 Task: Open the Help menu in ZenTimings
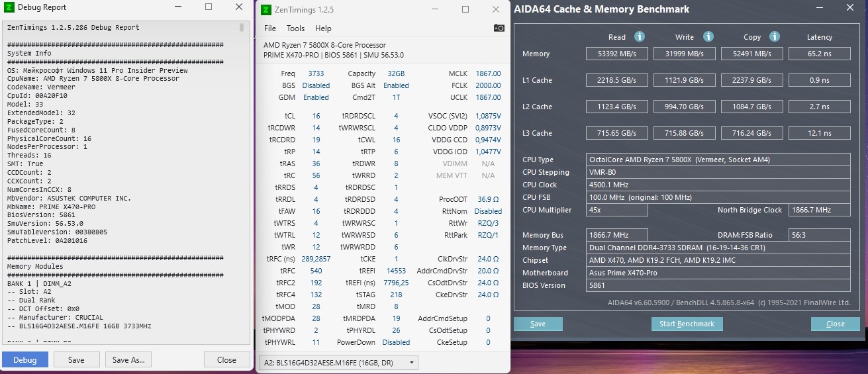coord(323,28)
